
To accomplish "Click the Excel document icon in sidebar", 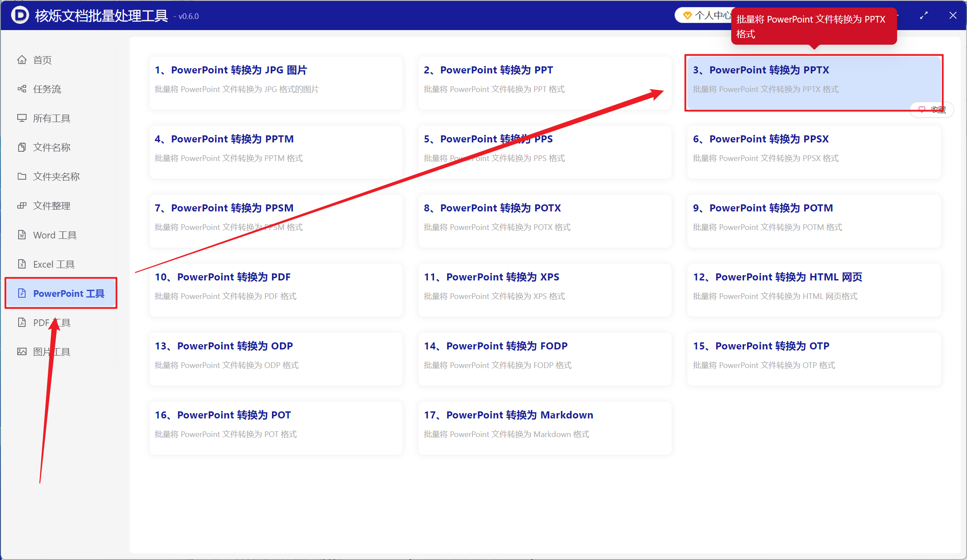I will click(22, 264).
